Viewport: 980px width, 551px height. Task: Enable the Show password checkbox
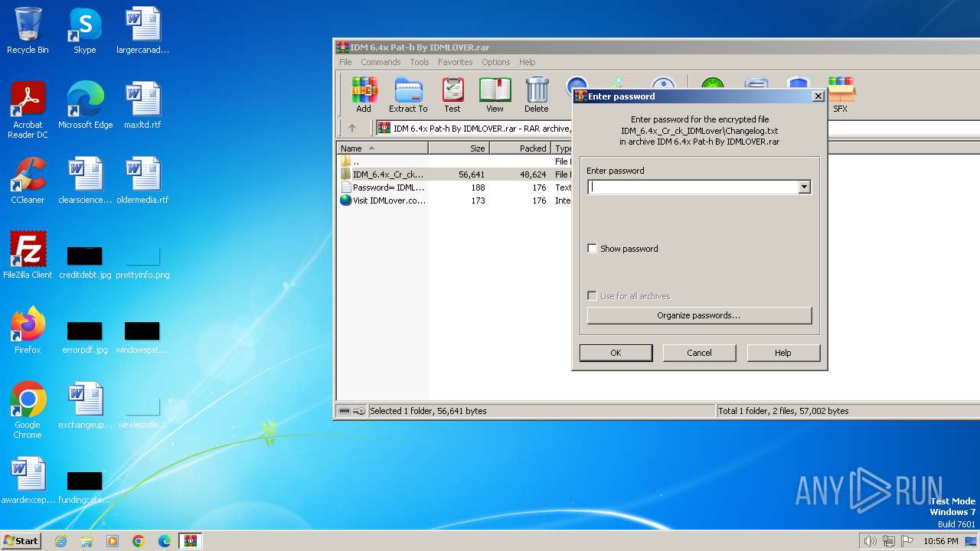592,249
